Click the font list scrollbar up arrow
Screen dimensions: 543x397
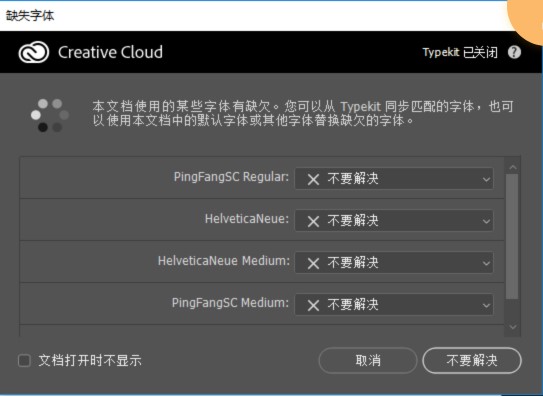point(513,167)
